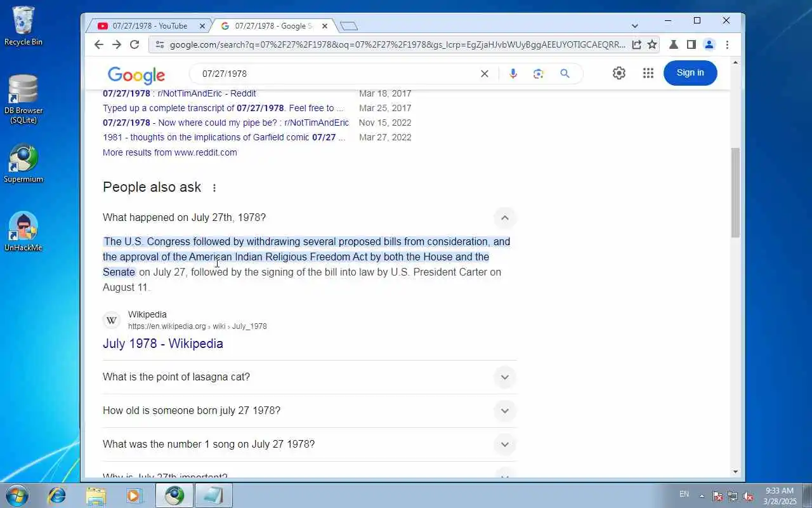Screen dimensions: 812x508
Task: Click the EN language indicator
Action: 684,494
